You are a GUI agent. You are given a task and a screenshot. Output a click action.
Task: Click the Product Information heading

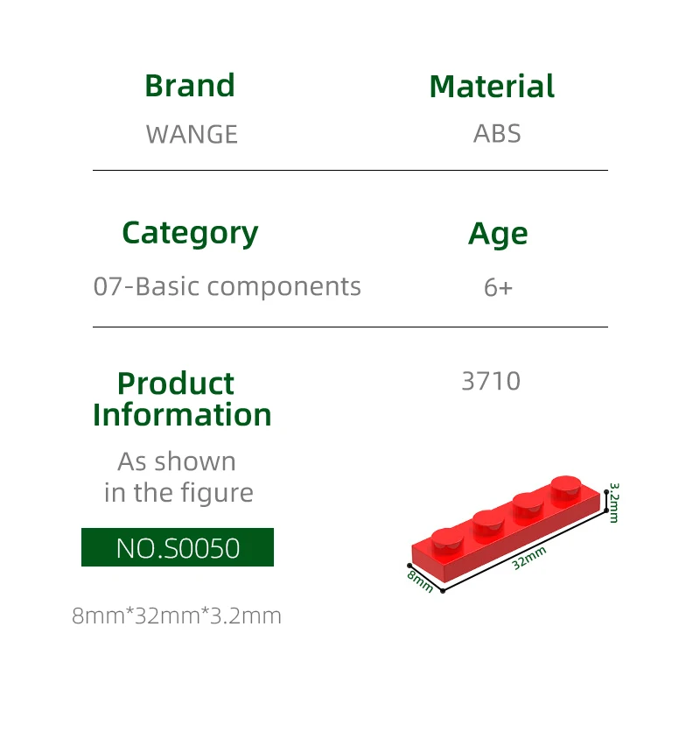pyautogui.click(x=182, y=398)
